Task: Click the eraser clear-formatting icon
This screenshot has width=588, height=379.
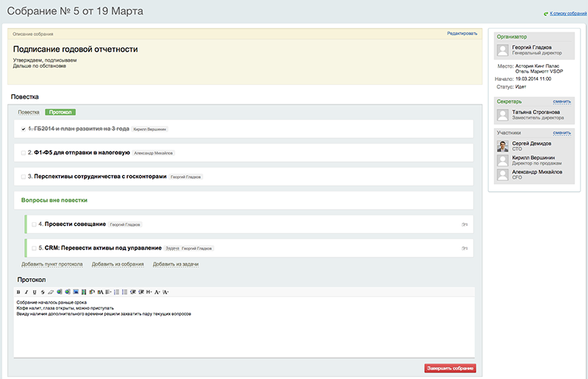Action: [x=50, y=292]
